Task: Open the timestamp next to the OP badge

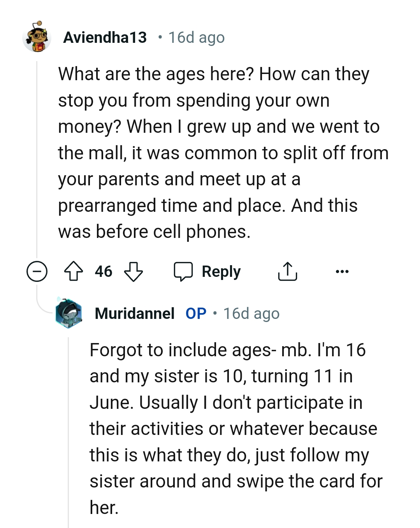Action: pos(251,313)
